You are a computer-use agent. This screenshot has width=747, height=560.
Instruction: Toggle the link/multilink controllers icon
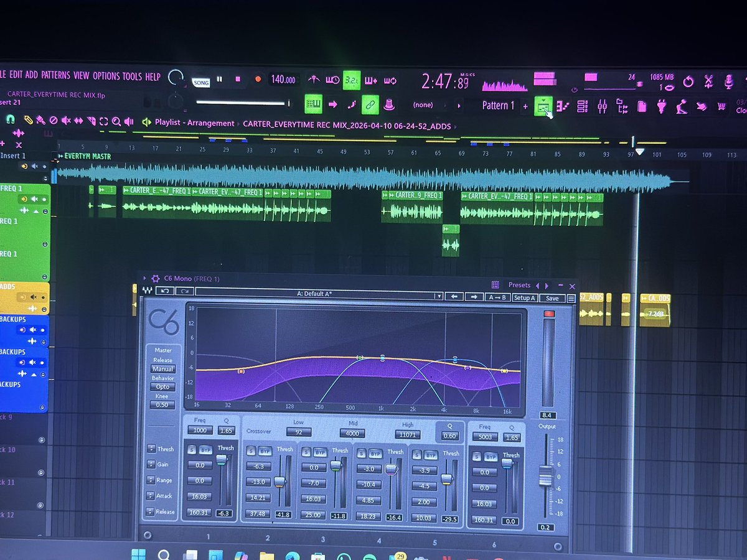pyautogui.click(x=370, y=105)
